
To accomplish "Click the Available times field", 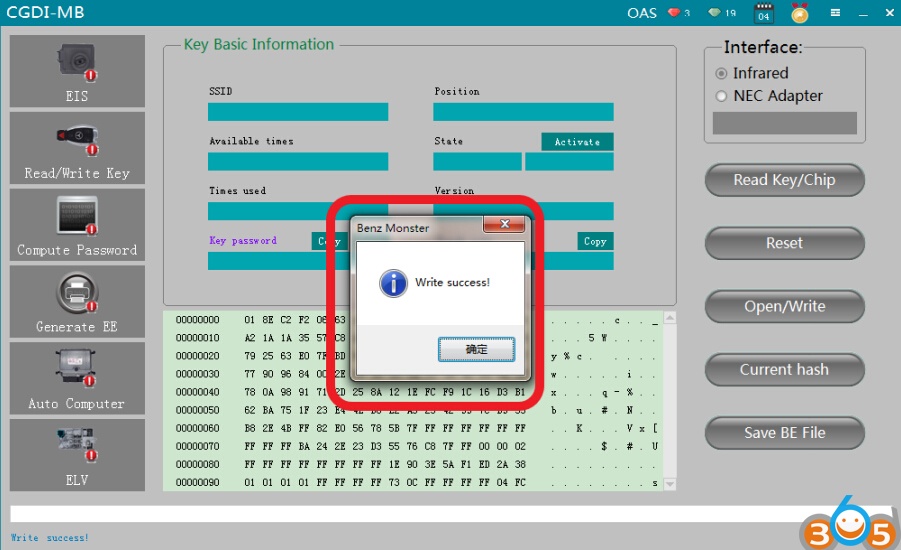I will click(298, 161).
